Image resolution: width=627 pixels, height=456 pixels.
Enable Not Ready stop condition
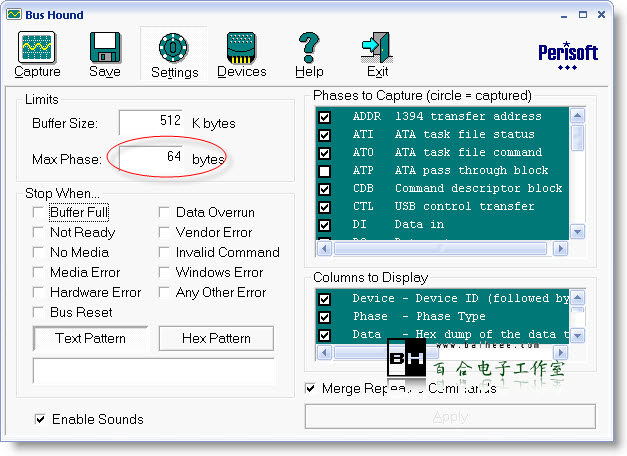click(x=38, y=232)
